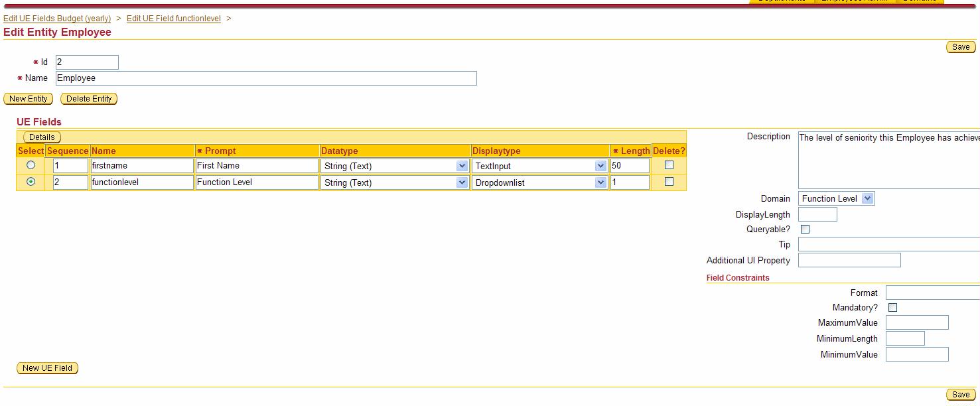Image resolution: width=980 pixels, height=406 pixels.
Task: Select the firstname row radio button
Action: tap(31, 165)
